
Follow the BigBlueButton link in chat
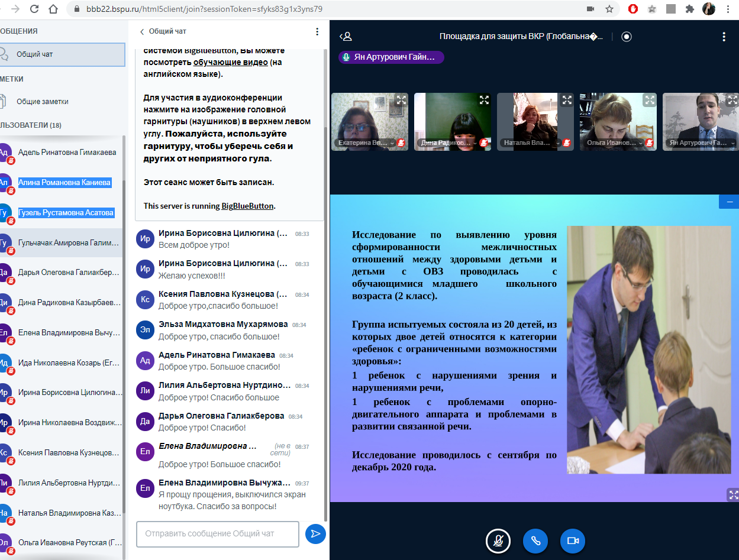(x=248, y=206)
